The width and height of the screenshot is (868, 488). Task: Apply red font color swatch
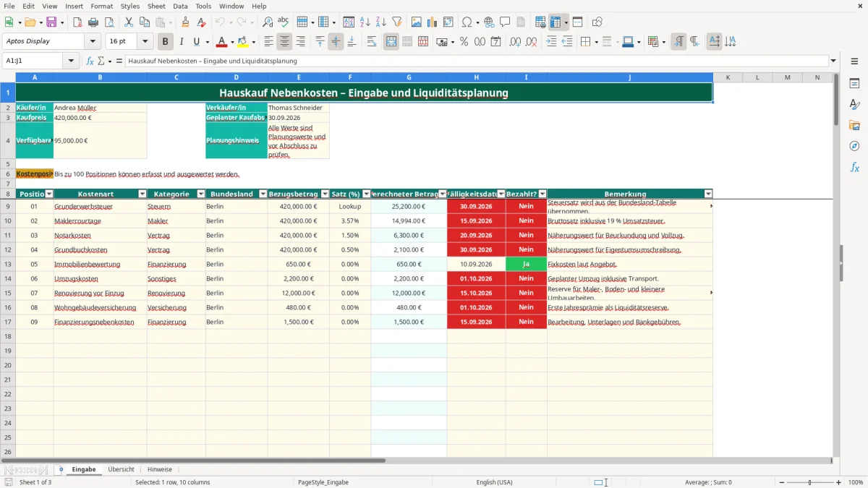coord(221,42)
